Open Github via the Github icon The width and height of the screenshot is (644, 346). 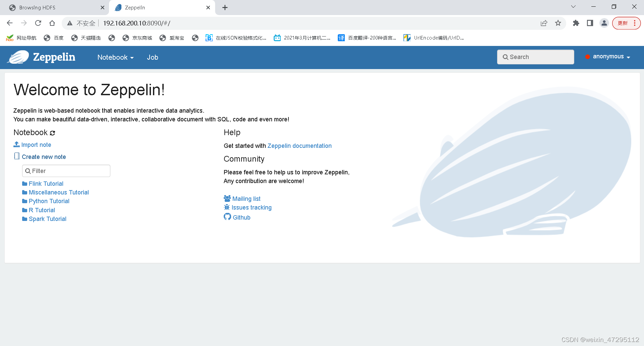click(227, 217)
